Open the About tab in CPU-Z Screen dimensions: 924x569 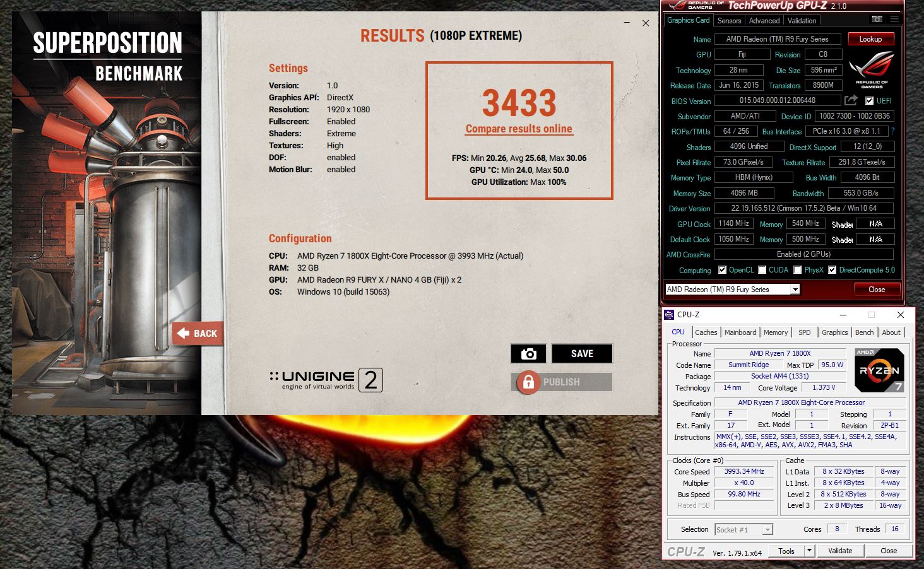[x=891, y=332]
